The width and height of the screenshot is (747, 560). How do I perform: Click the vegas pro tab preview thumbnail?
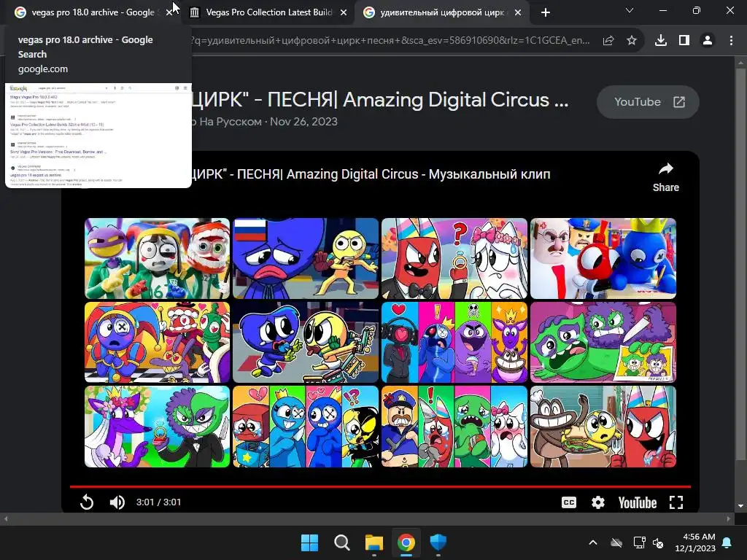pos(98,135)
